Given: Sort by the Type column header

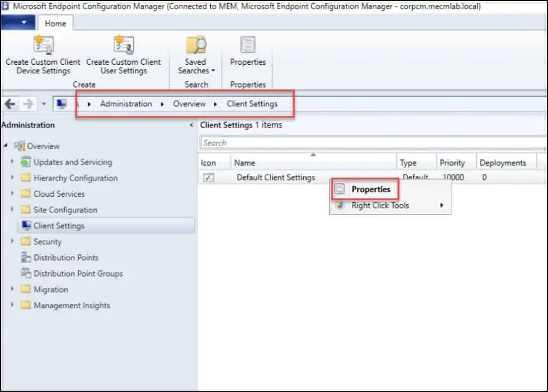Looking at the screenshot, I should 416,163.
